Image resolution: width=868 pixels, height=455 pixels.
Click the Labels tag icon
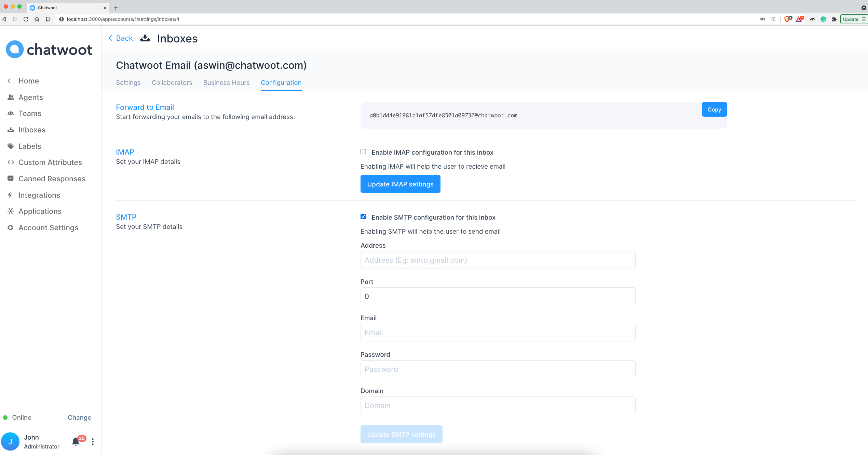point(11,146)
